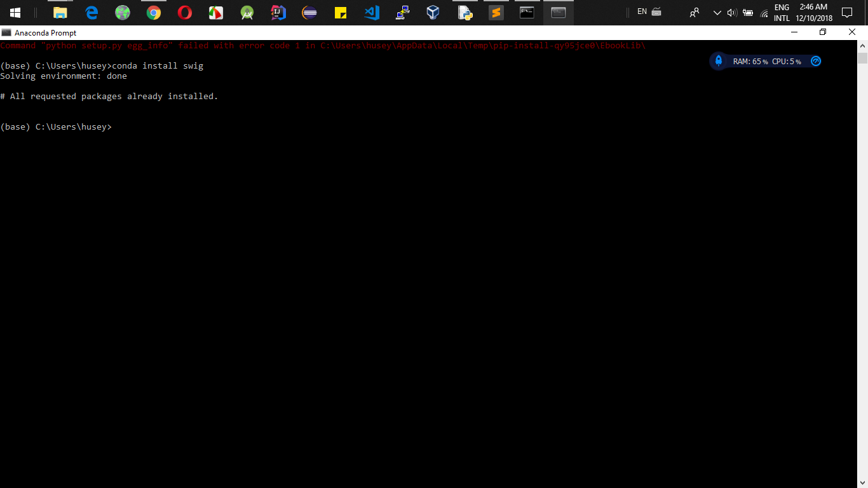
Task: Toggle the touch keyboard tray icon
Action: pos(656,12)
